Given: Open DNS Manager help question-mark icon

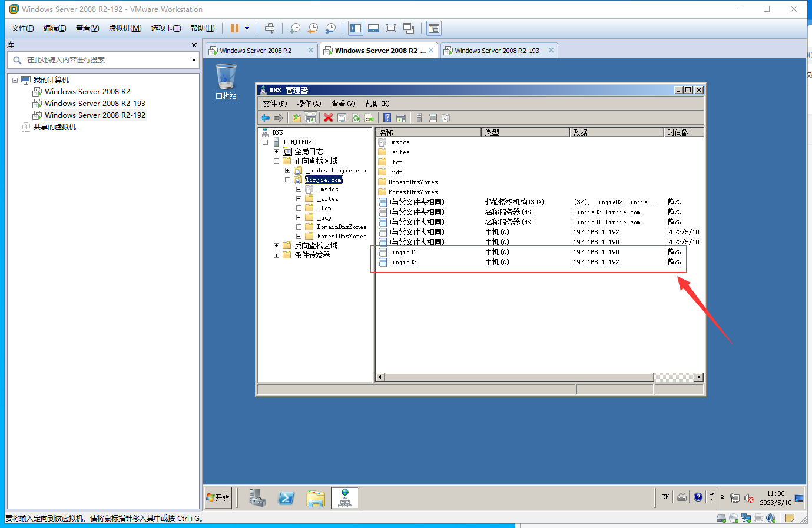Looking at the screenshot, I should coord(387,118).
